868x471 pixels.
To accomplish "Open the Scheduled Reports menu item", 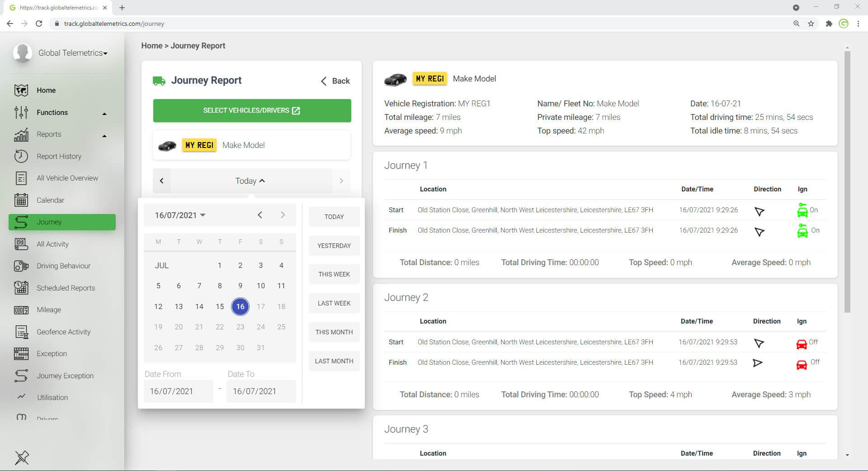I will [66, 288].
